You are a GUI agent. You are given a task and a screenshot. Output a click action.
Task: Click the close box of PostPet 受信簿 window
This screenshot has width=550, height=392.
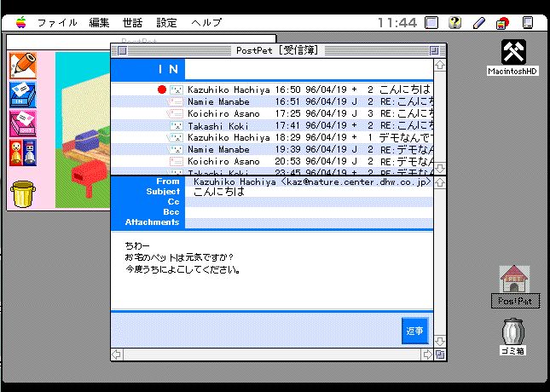tap(122, 51)
